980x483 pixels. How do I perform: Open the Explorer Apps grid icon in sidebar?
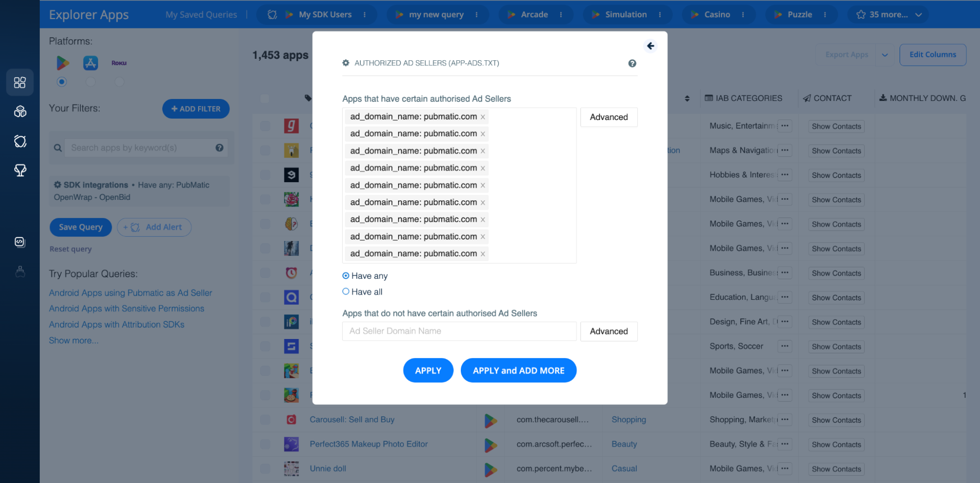point(20,82)
